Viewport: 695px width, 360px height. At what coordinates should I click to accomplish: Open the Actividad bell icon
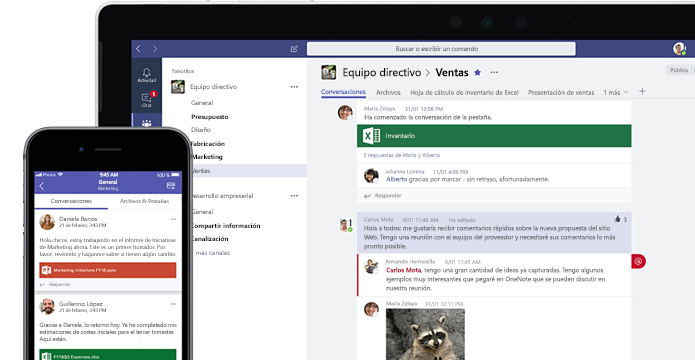click(x=146, y=75)
